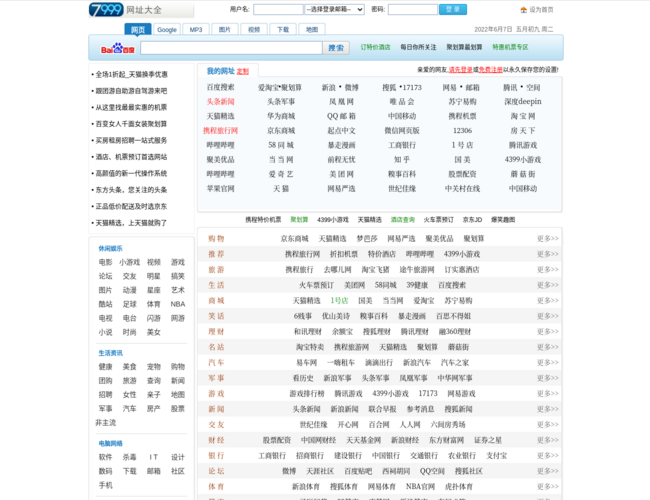Open the green 1号店 link in 商城 row
650x500 pixels.
click(x=339, y=301)
